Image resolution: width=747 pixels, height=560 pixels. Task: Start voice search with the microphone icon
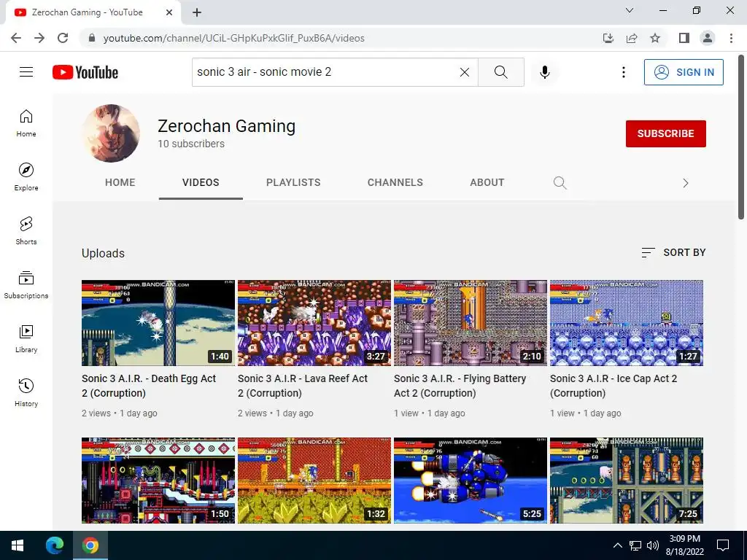click(x=544, y=72)
